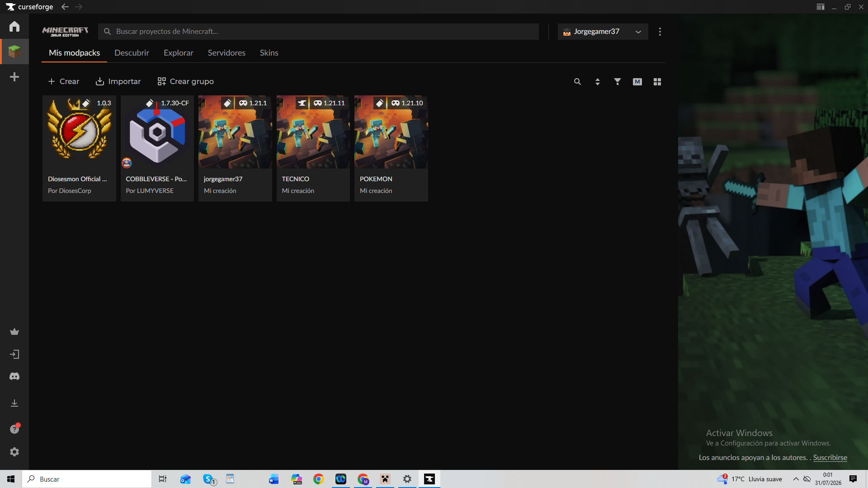The height and width of the screenshot is (488, 868).
Task: Open the downloads icon in sidebar
Action: (x=14, y=403)
